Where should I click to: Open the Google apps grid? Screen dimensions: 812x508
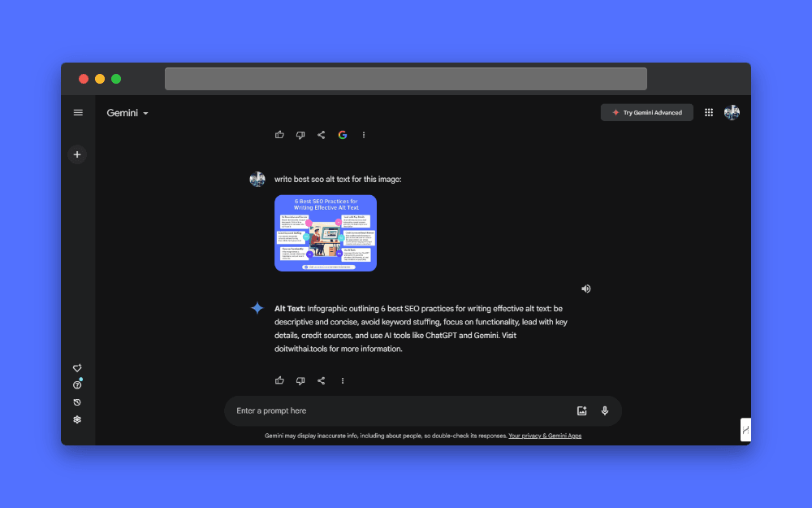(709, 112)
